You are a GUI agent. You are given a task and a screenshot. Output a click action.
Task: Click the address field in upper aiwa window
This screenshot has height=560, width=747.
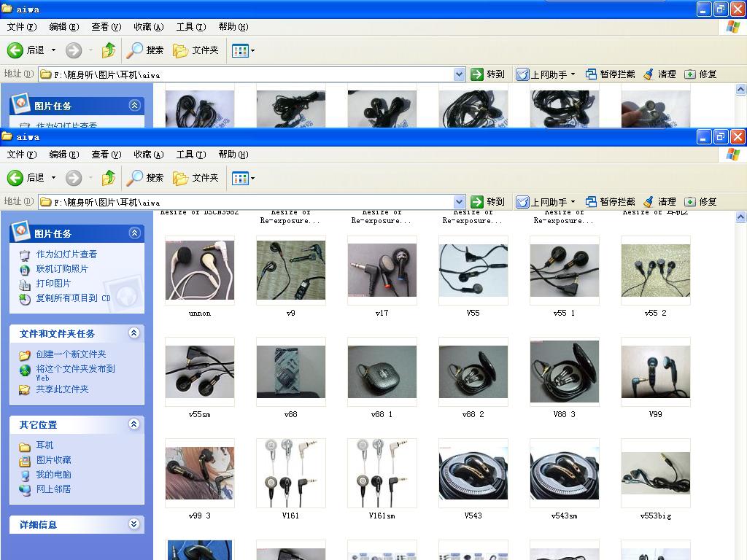[251, 74]
